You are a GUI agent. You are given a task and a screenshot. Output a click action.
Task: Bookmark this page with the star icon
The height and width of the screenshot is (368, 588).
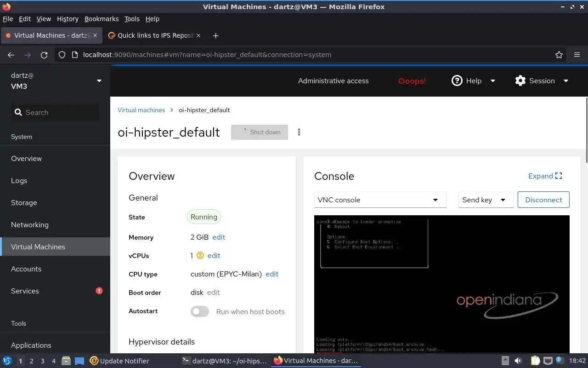click(x=559, y=55)
